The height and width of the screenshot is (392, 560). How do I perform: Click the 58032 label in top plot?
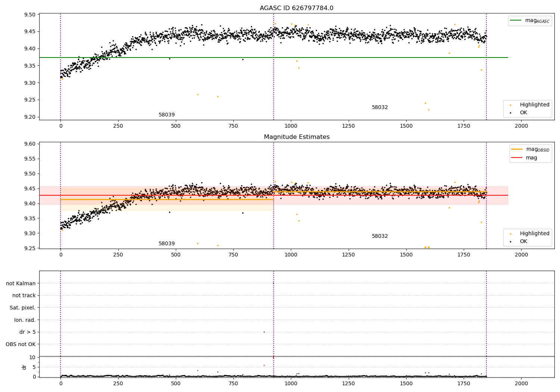[x=380, y=108]
